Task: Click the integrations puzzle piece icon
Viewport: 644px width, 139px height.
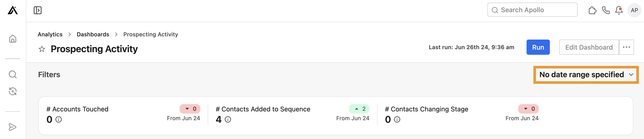Action: (592, 10)
